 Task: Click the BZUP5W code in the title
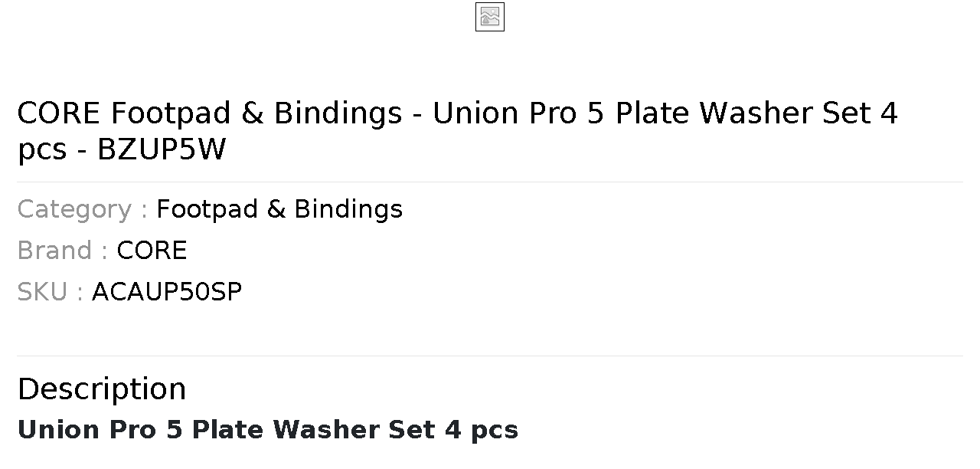(162, 149)
